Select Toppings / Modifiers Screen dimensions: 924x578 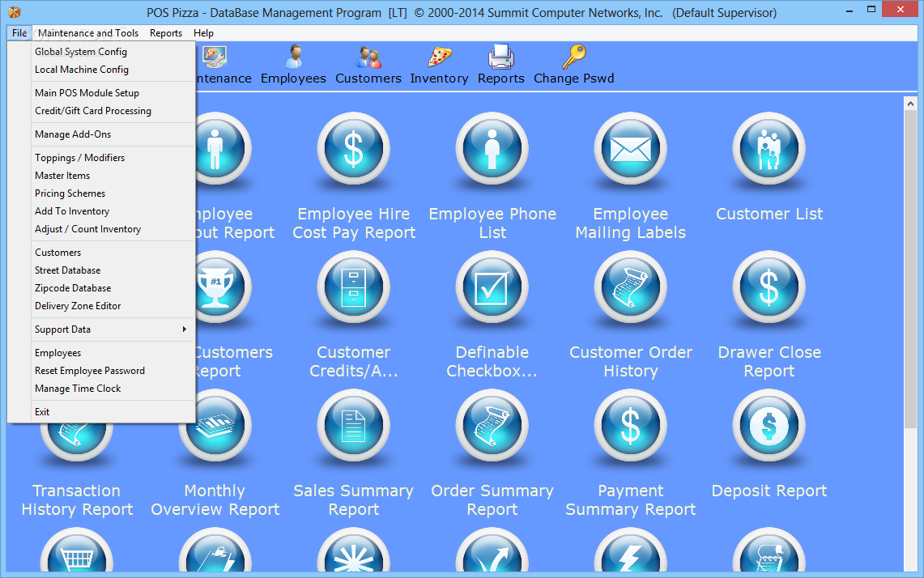[112, 158]
